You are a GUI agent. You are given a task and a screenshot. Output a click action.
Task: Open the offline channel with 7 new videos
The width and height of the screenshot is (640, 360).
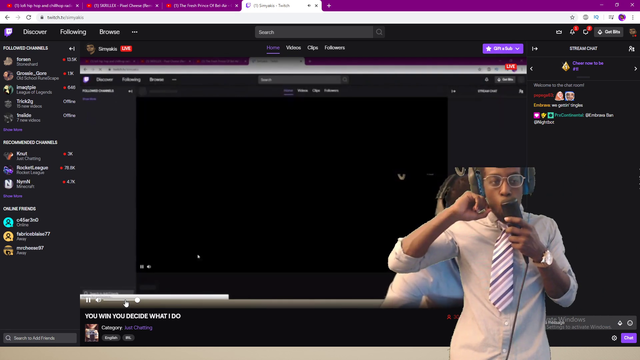(40, 118)
